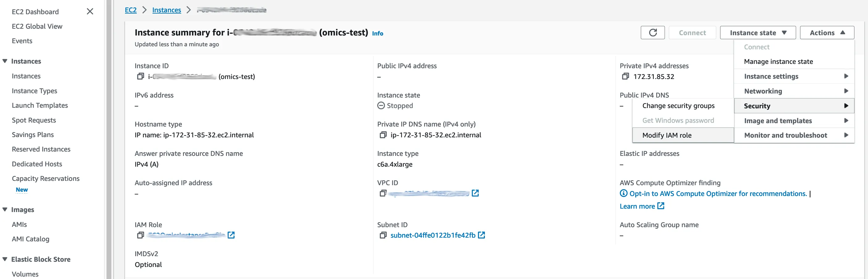Collapse the Images sidebar section
Image resolution: width=868 pixels, height=279 pixels.
click(x=5, y=209)
